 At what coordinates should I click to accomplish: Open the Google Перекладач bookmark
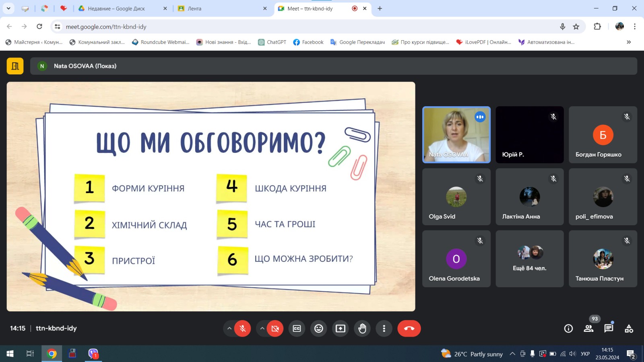pos(357,42)
